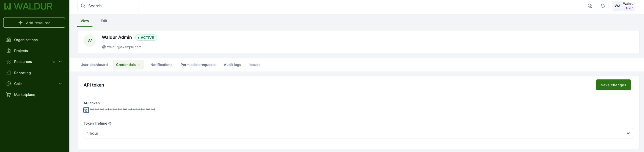Screen dimensions: 644x152
Task: Click the WA user avatar
Action: click(x=617, y=6)
